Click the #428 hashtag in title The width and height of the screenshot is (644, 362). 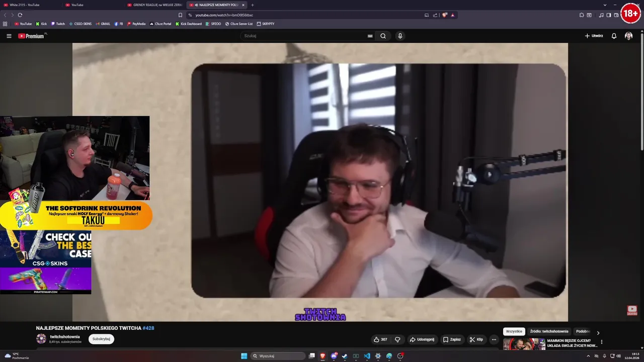(148, 328)
